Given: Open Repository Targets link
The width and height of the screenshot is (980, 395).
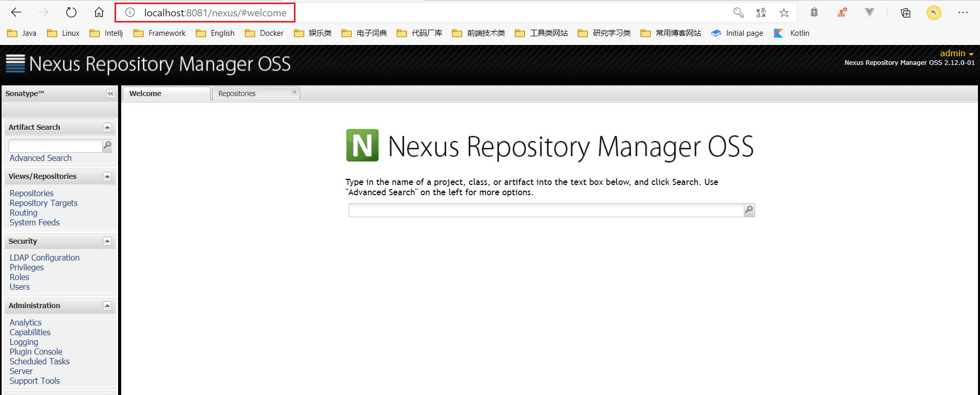Looking at the screenshot, I should pyautogui.click(x=43, y=203).
